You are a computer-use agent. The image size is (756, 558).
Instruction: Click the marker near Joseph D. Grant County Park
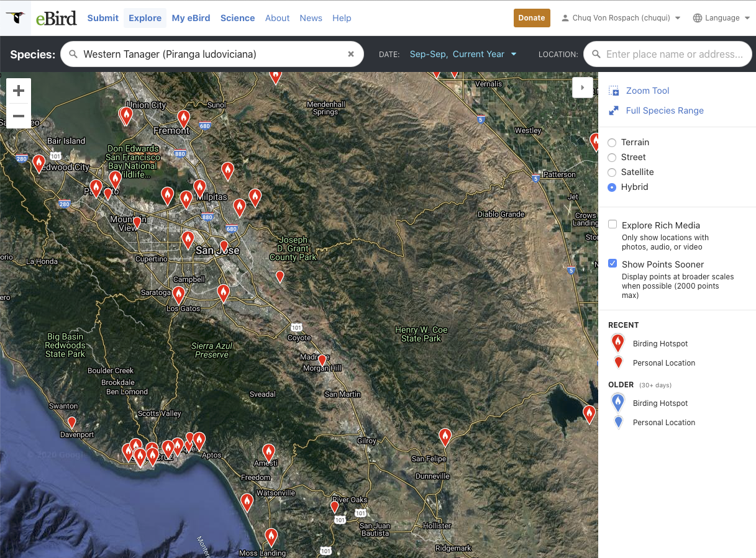coord(280,277)
